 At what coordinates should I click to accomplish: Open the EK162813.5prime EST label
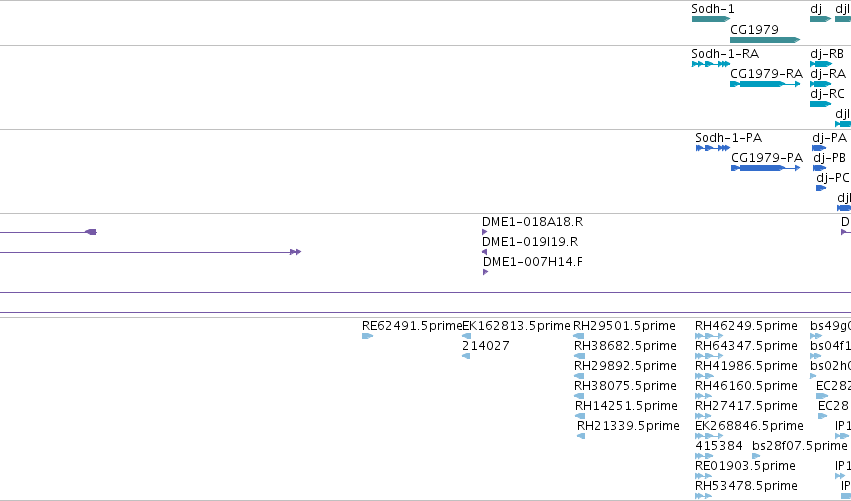click(516, 326)
